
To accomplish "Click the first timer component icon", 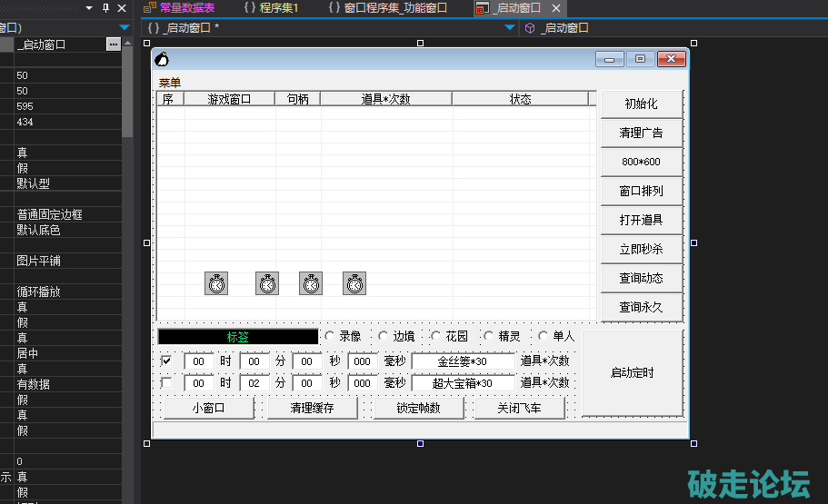I will (x=216, y=283).
